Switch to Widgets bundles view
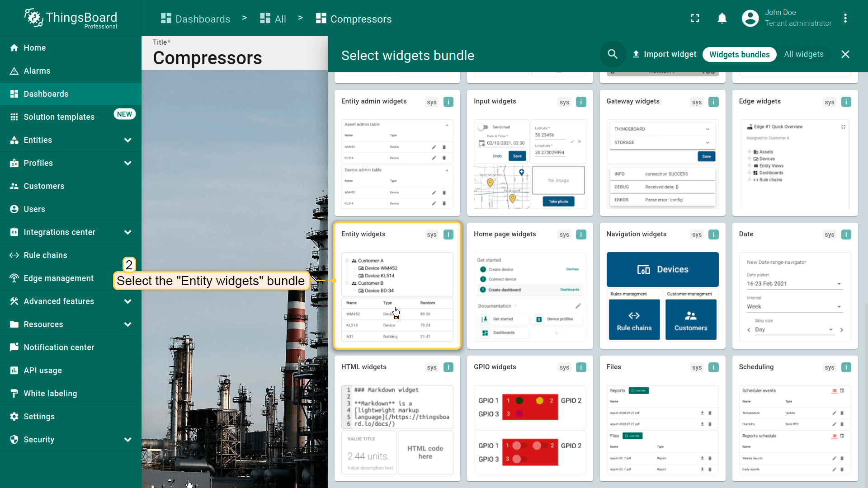Viewport: 868px width, 488px height. 739,54
